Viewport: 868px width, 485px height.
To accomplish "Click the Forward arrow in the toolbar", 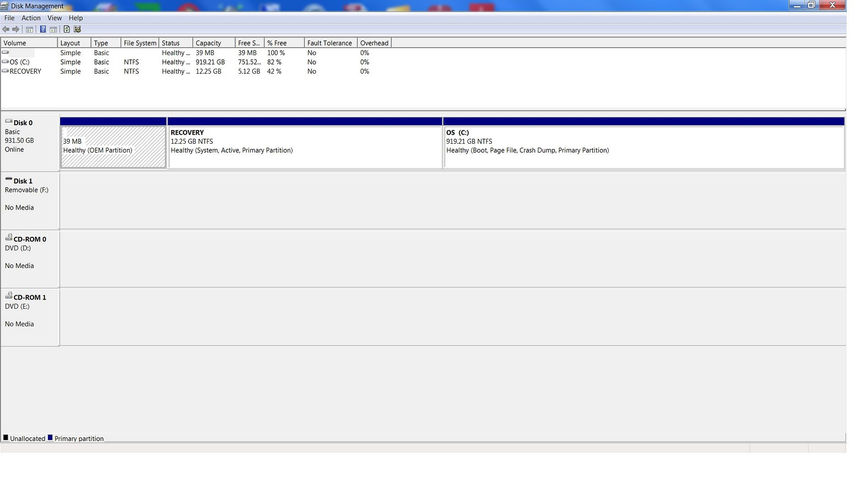I will click(16, 29).
